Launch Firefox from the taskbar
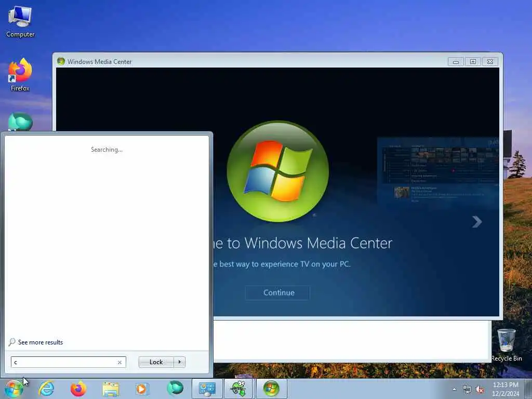 [78, 389]
